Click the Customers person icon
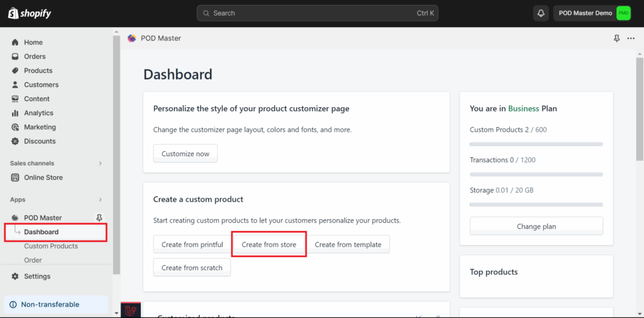Viewport: 644px width, 318px height. pos(15,85)
